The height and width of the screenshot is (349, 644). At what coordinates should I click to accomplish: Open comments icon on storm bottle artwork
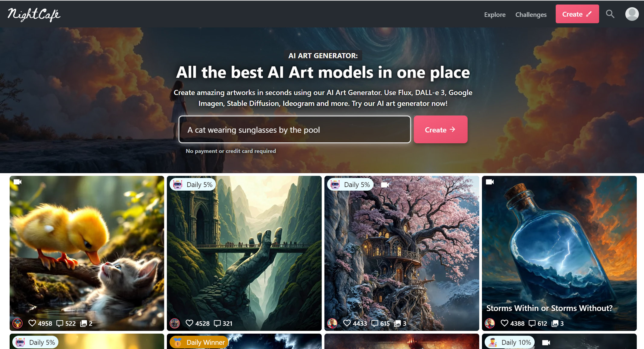pos(532,323)
